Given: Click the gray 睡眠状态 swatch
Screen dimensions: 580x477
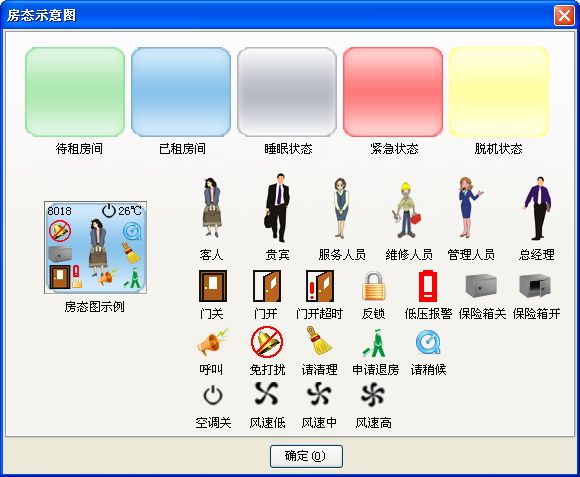Looking at the screenshot, I should click(x=287, y=92).
